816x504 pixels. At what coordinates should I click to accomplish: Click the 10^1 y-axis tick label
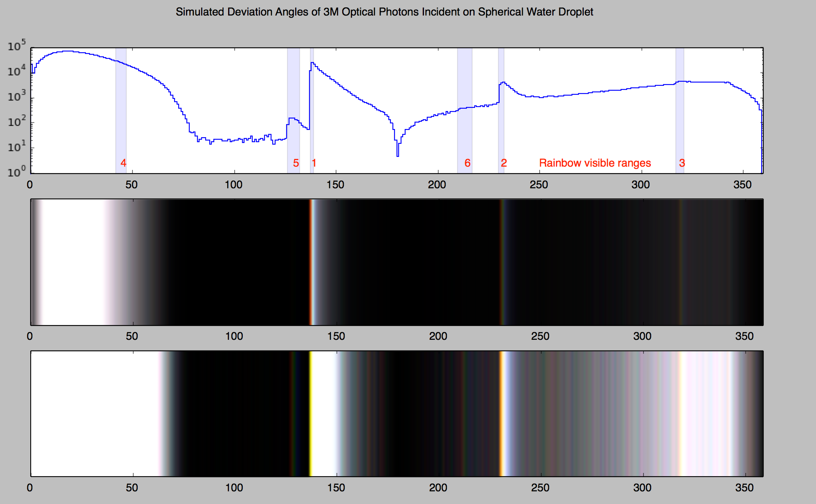point(17,146)
